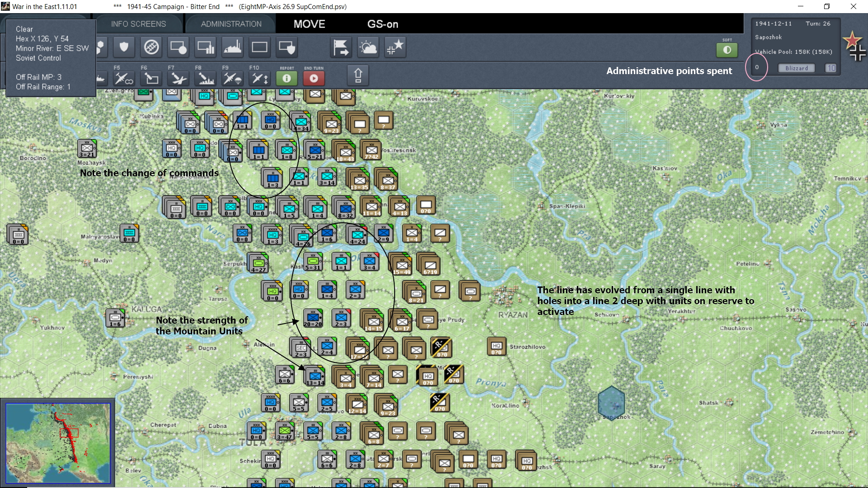
Task: Toggle the shield fort levels button
Action: (x=124, y=47)
